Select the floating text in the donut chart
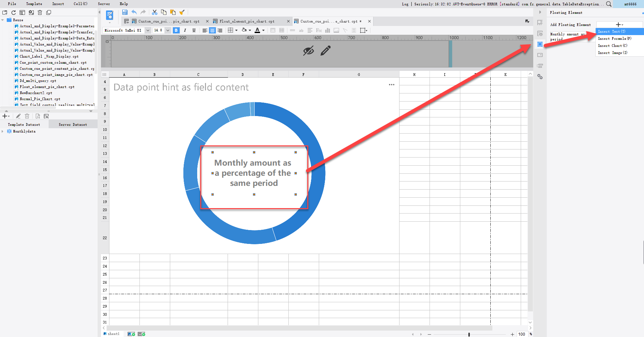The width and height of the screenshot is (644, 337). (253, 173)
